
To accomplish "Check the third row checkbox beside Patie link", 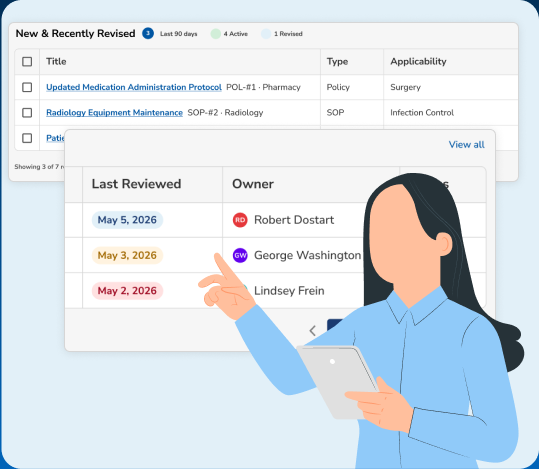I will click(27, 138).
